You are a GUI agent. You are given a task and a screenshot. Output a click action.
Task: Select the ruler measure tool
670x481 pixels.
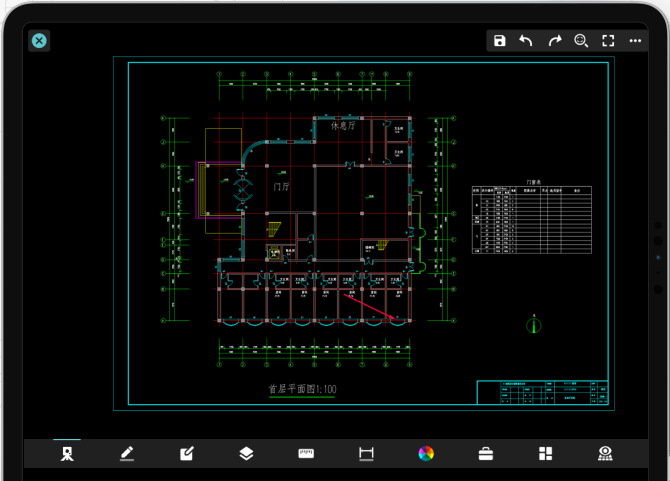pyautogui.click(x=306, y=453)
